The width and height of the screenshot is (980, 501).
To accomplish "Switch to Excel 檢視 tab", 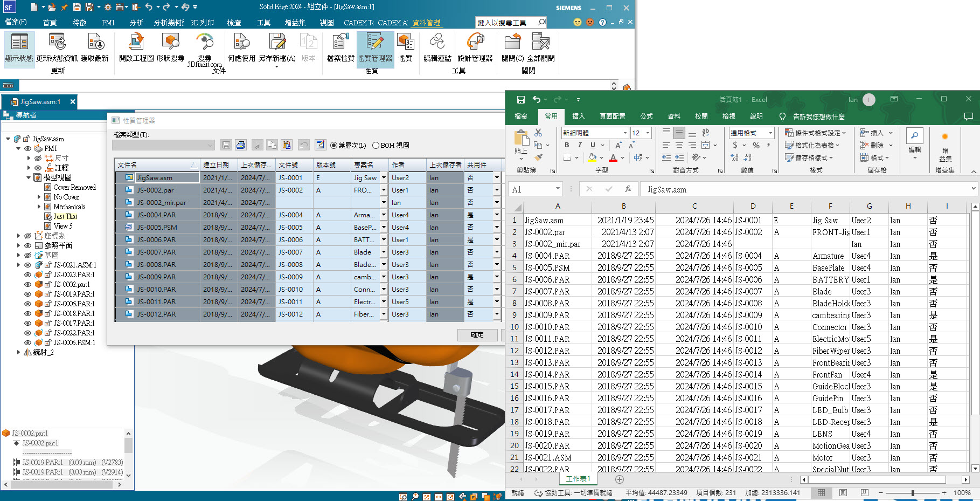I will coord(728,116).
